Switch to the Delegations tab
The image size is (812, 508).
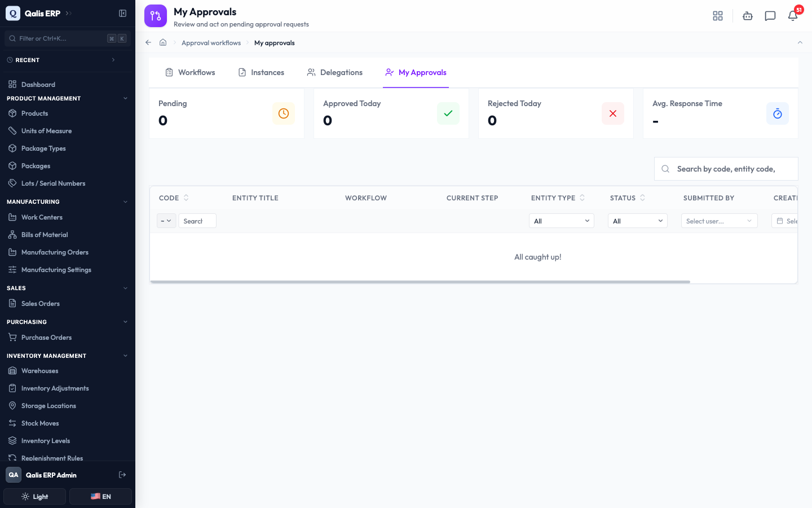point(335,72)
